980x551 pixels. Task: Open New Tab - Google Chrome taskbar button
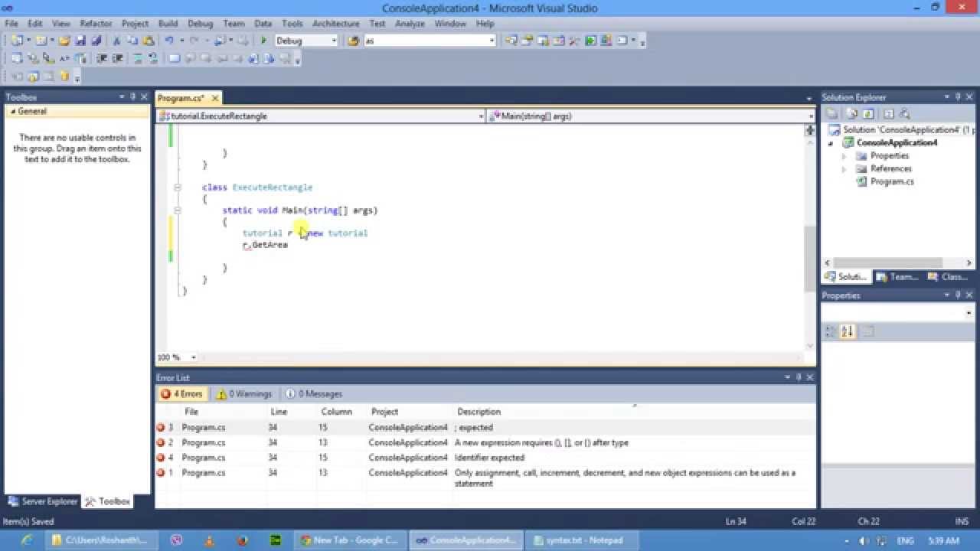pyautogui.click(x=351, y=540)
